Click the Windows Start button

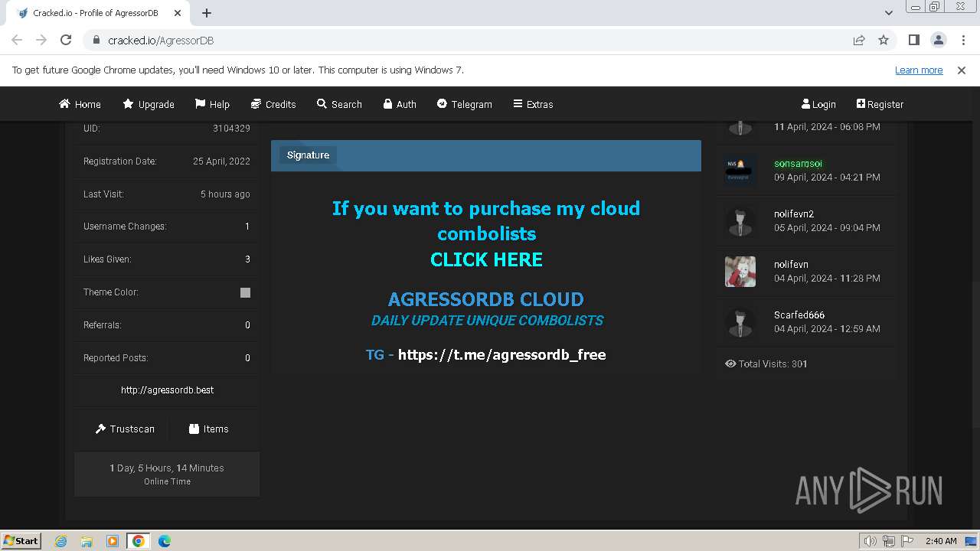tap(21, 540)
